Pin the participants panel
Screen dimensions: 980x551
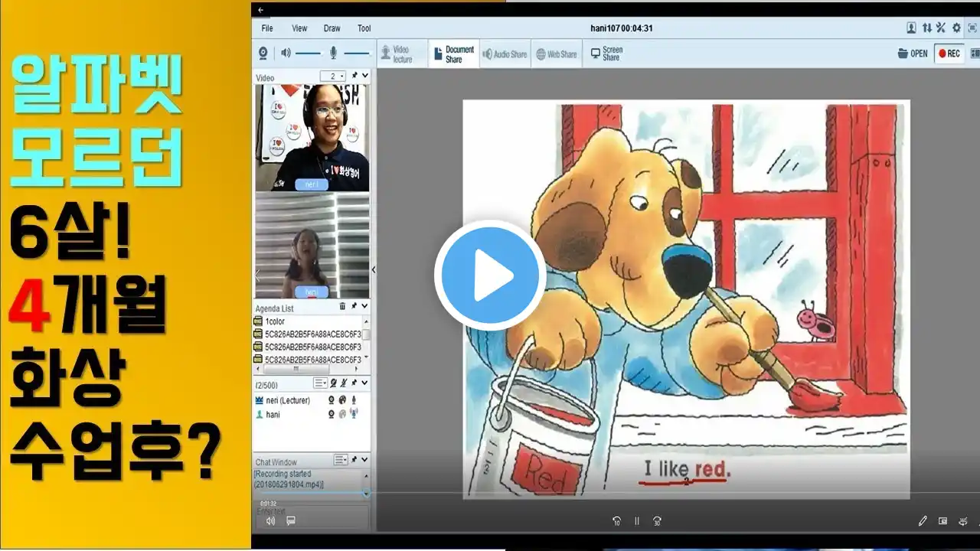pos(354,383)
